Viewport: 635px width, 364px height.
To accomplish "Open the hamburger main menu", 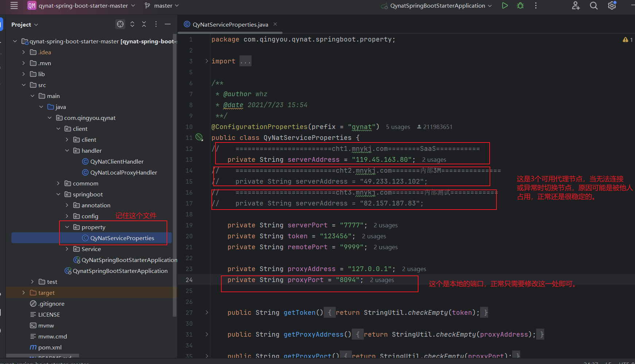I will tap(14, 6).
